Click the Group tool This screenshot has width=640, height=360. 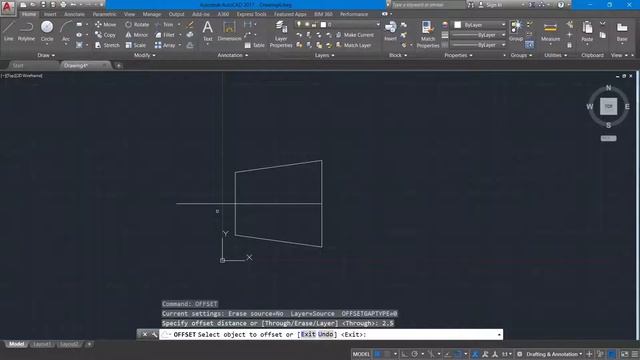point(516,31)
